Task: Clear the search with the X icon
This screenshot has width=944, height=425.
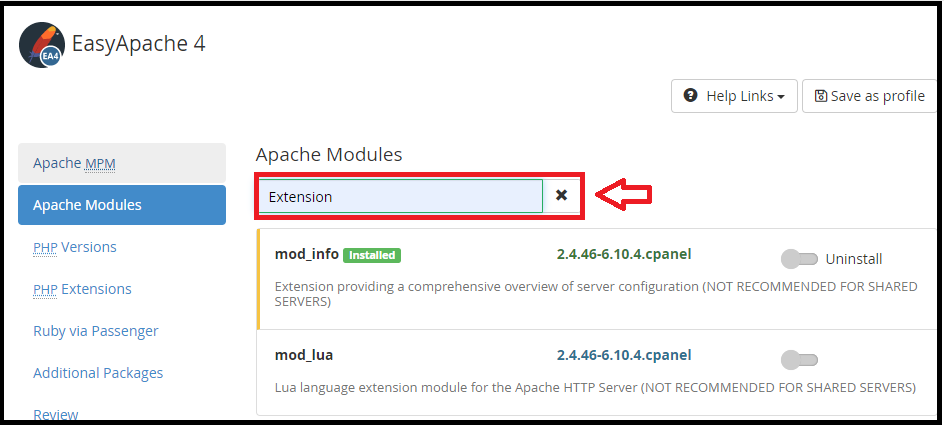Action: [561, 195]
